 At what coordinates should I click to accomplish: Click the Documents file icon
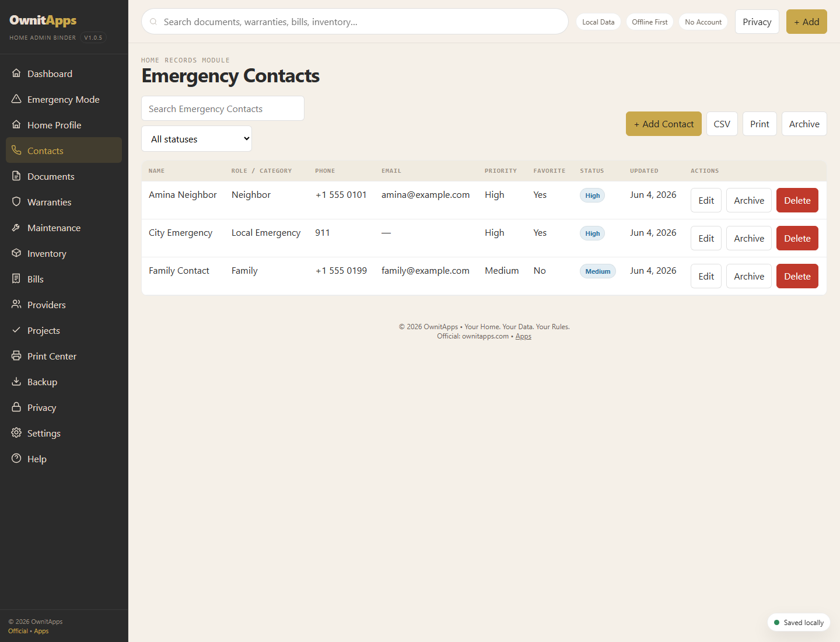pos(16,176)
